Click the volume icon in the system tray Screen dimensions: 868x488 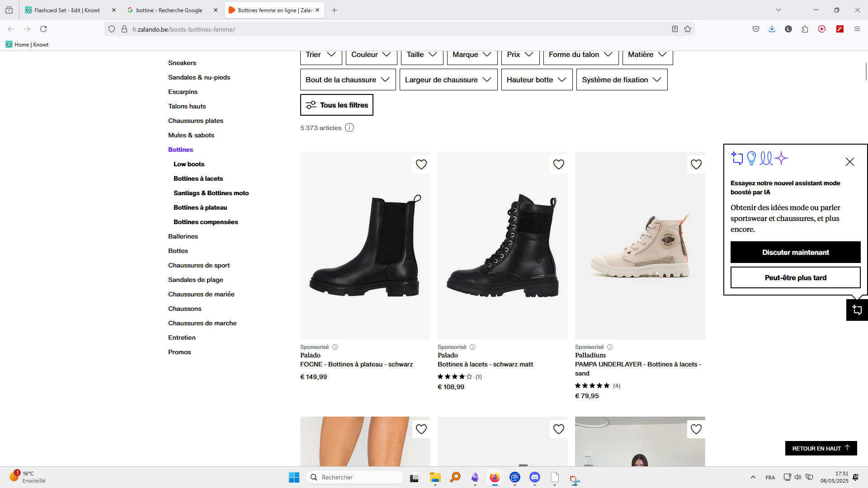[x=797, y=477]
